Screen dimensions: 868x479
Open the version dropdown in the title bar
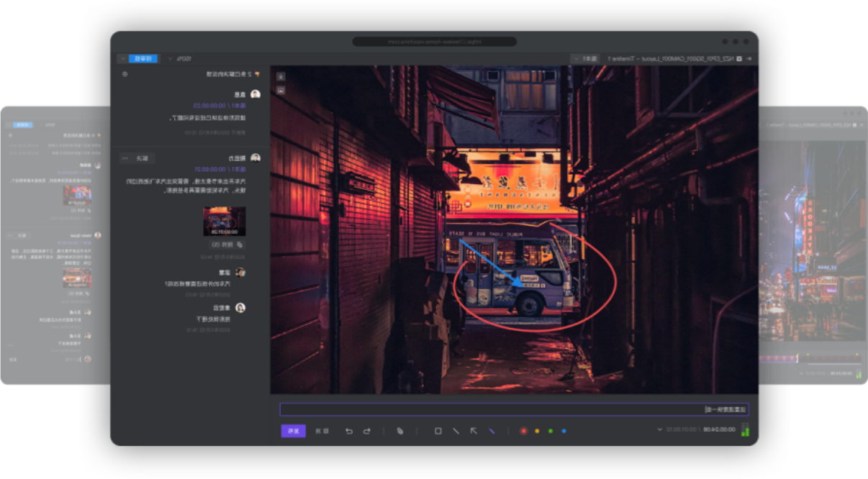586,58
